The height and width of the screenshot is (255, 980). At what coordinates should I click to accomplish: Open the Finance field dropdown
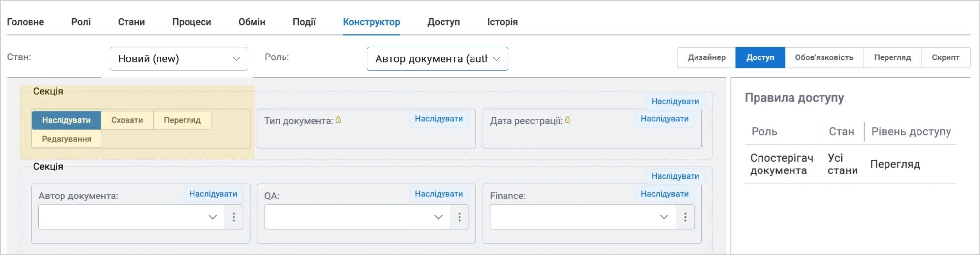click(x=583, y=217)
